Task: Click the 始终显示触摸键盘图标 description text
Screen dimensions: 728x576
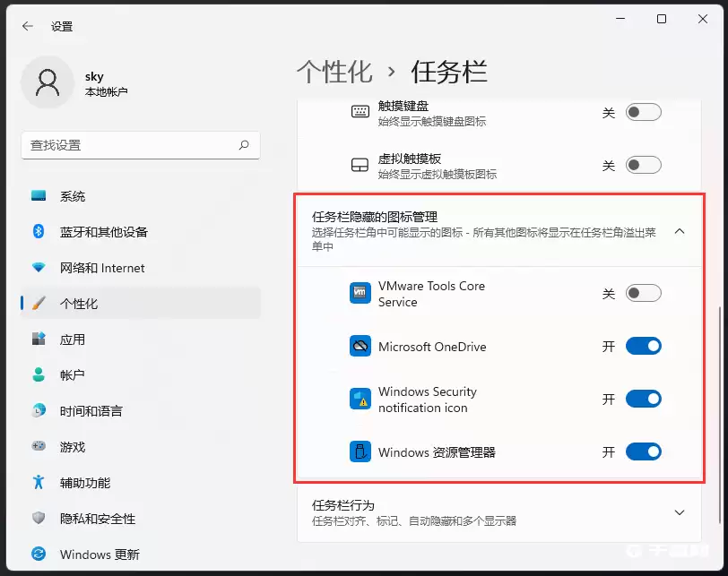Action: pos(432,122)
